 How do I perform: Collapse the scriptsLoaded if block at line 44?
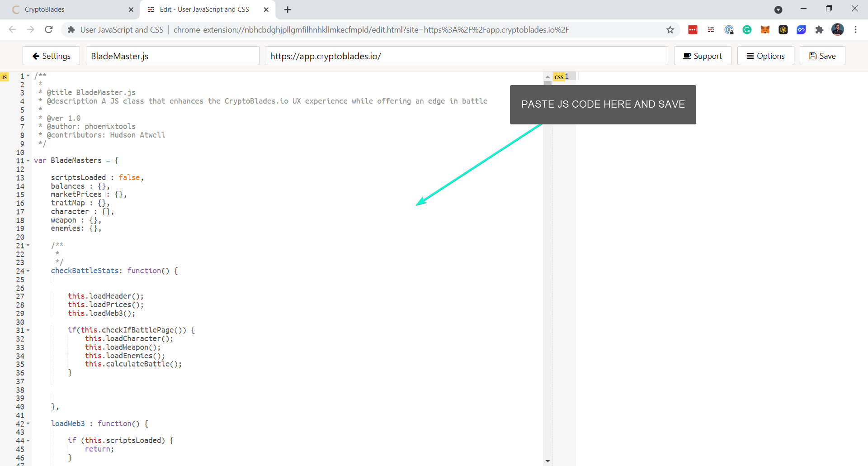[28, 441]
